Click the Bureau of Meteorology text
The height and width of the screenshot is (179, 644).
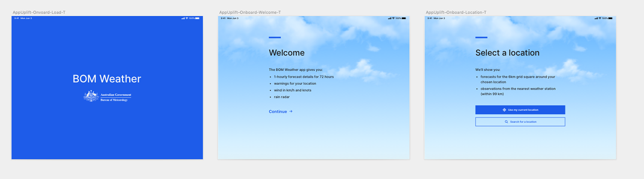114,100
